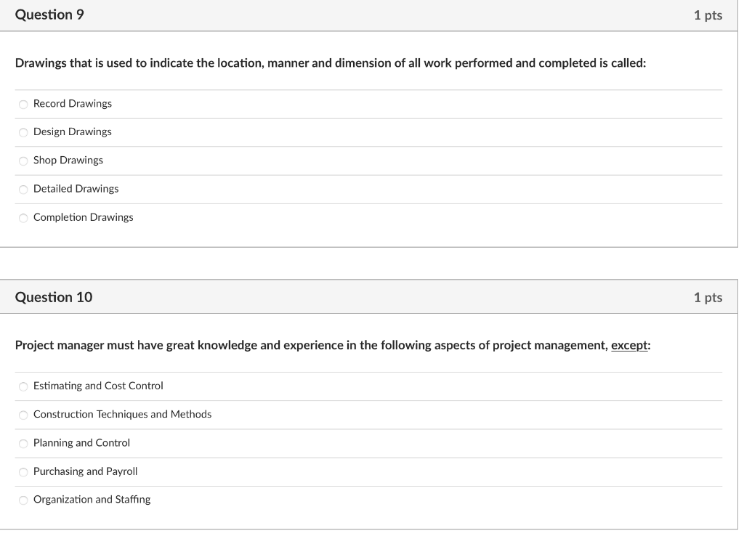This screenshot has width=744, height=560.
Task: Click the Purchasing and Payroll label
Action: click(86, 471)
